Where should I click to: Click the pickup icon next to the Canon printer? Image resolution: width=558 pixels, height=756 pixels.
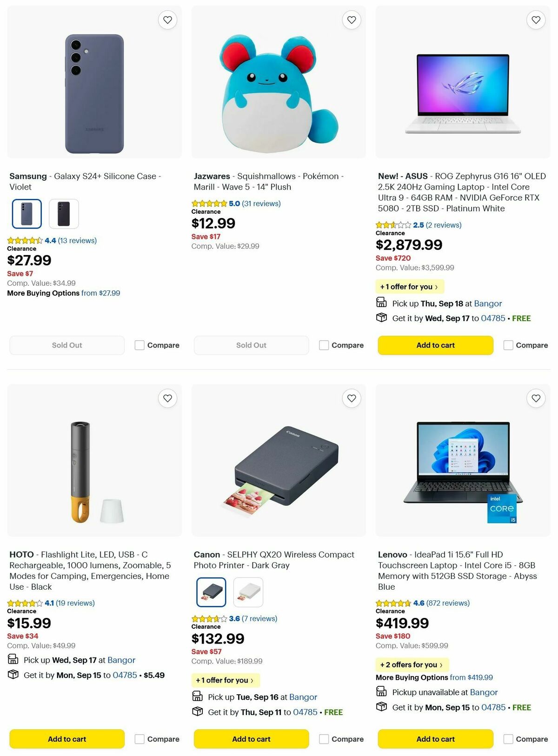pyautogui.click(x=197, y=697)
